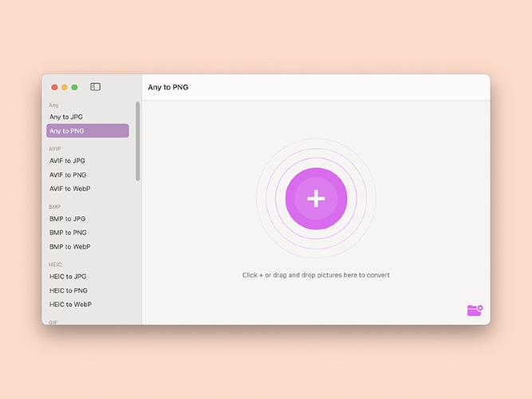Open BMP to PNG converter
This screenshot has width=532, height=399.
pos(68,232)
